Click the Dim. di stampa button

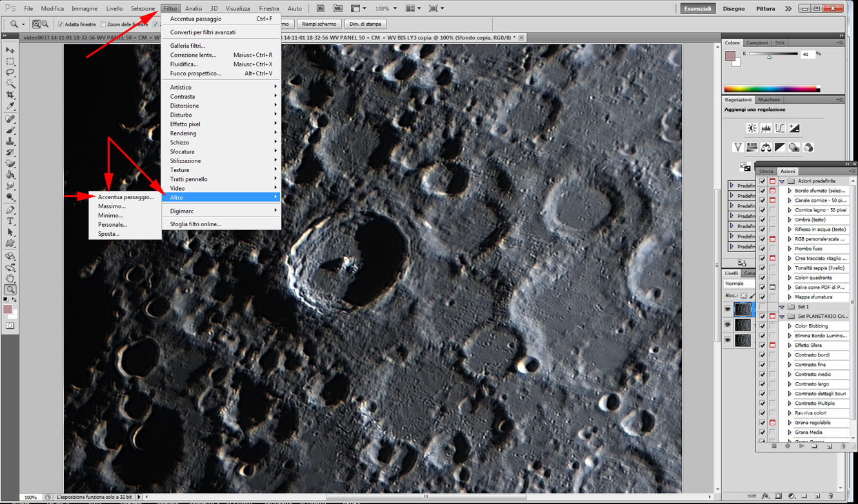[x=366, y=24]
